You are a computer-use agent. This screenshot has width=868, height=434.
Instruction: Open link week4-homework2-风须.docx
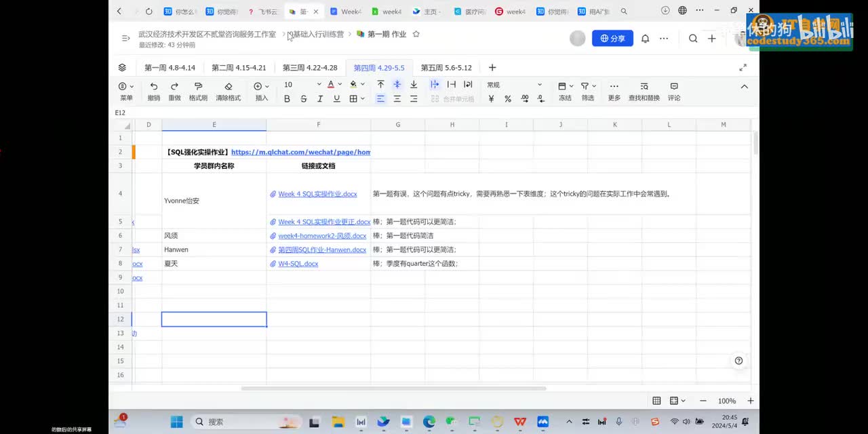click(x=322, y=236)
